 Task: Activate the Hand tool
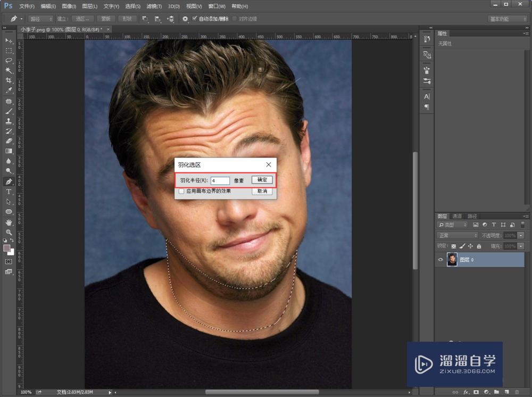(x=9, y=222)
